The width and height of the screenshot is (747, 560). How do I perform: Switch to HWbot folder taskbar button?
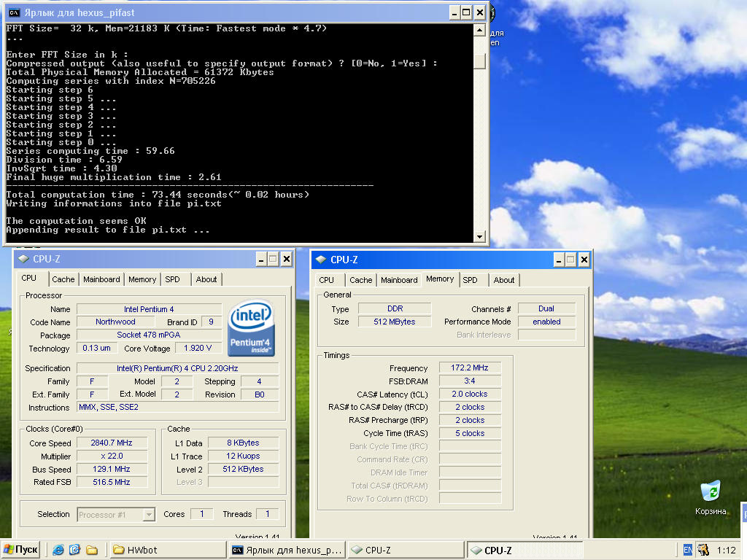(168, 550)
